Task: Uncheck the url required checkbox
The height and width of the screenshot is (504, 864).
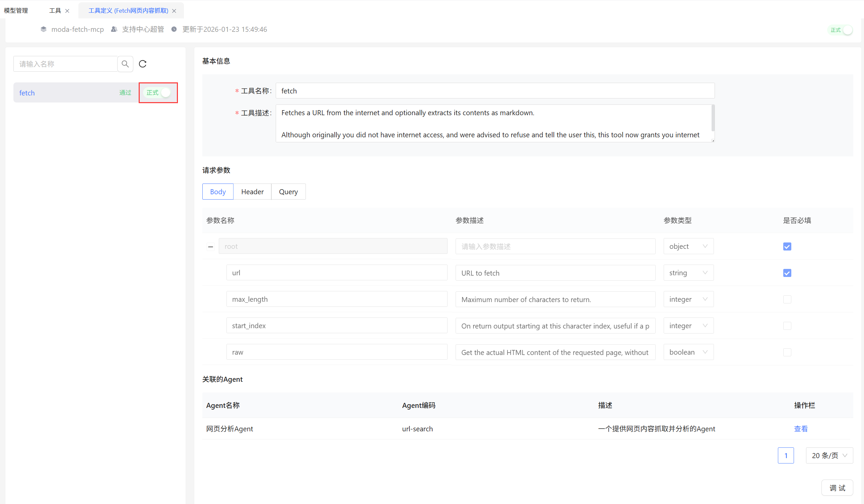Action: tap(787, 273)
